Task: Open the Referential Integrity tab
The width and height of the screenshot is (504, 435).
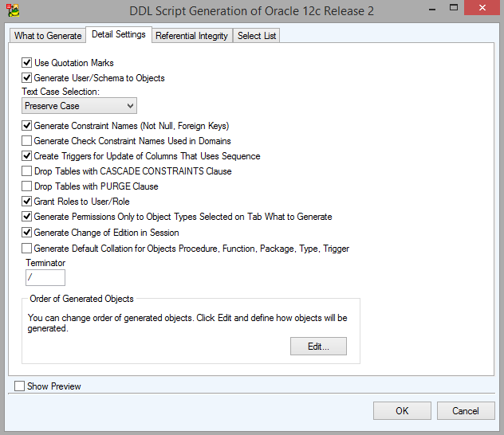Action: point(191,36)
